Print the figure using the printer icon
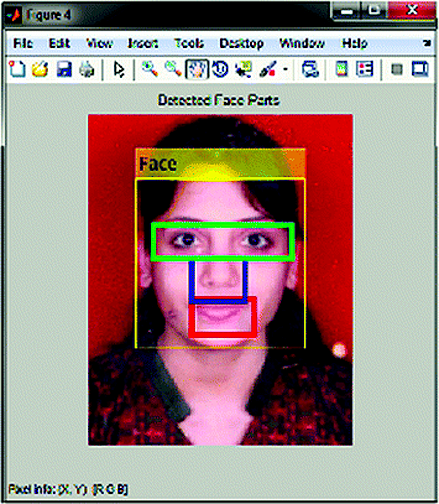The width and height of the screenshot is (439, 504). (86, 70)
